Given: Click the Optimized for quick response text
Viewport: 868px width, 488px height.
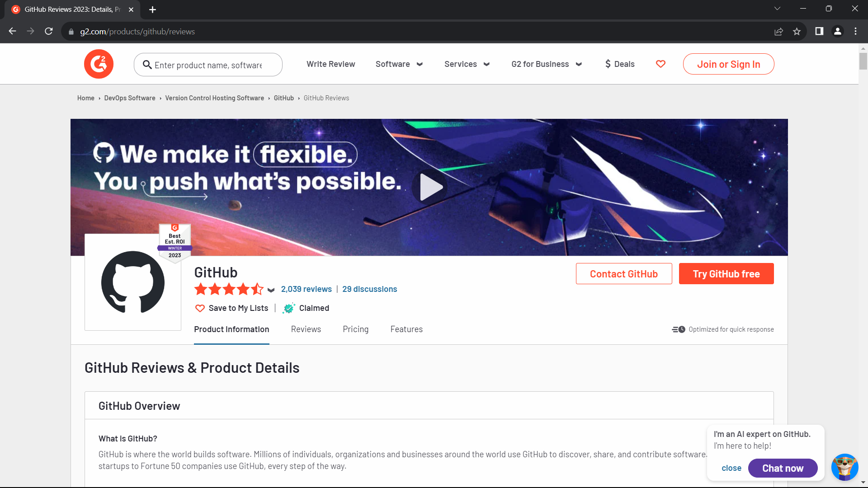Looking at the screenshot, I should tap(731, 329).
